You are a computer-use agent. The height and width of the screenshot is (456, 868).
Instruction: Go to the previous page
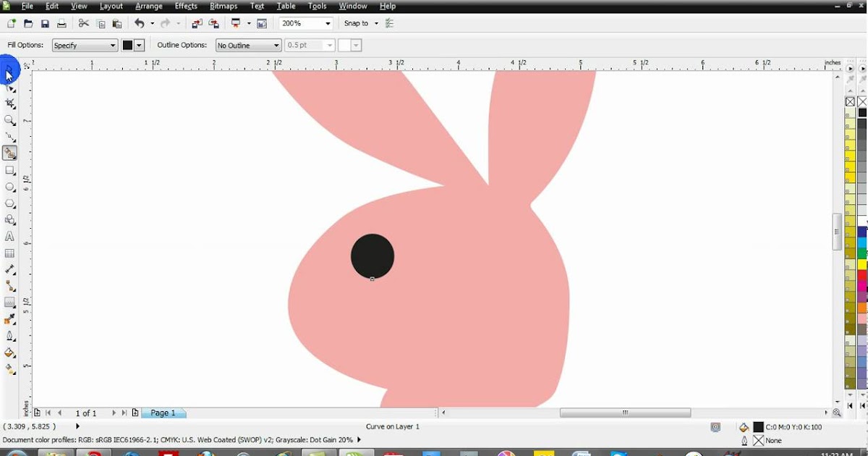pyautogui.click(x=60, y=413)
